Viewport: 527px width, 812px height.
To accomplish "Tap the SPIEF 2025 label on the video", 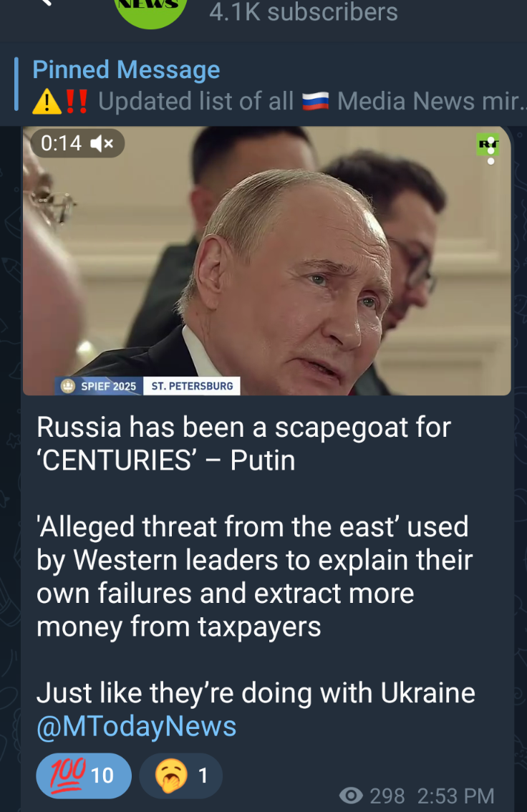I will (x=99, y=386).
